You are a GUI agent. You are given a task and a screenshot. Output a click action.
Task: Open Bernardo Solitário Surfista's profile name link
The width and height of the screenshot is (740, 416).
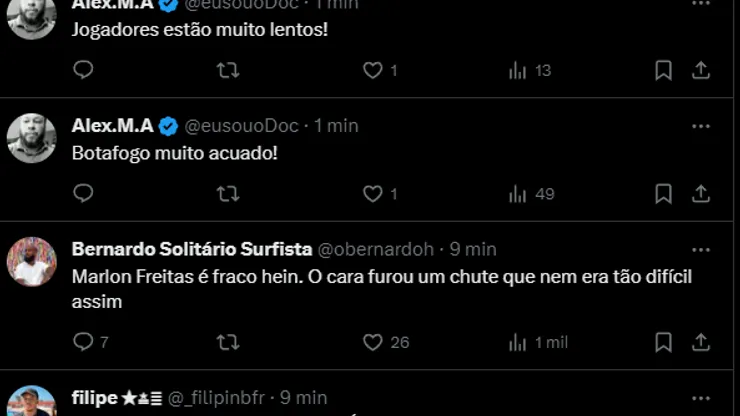pos(192,249)
